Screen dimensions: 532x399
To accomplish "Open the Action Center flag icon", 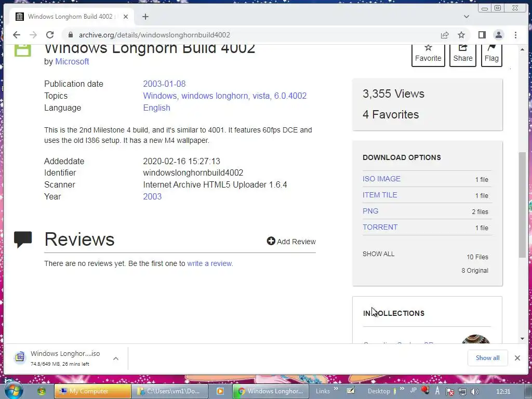I will [x=450, y=392].
